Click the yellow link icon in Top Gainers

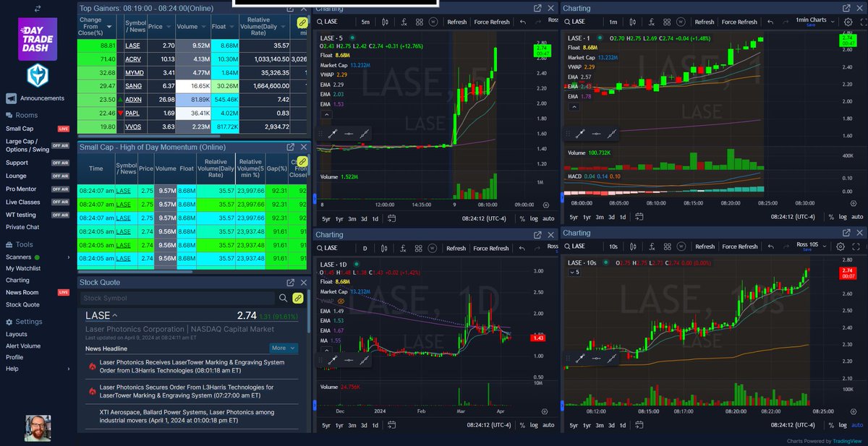(x=303, y=23)
